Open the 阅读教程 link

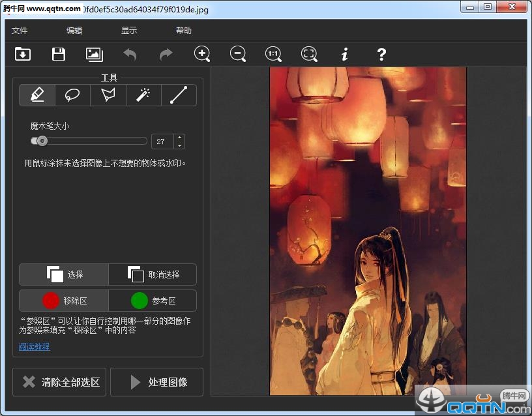coord(34,347)
